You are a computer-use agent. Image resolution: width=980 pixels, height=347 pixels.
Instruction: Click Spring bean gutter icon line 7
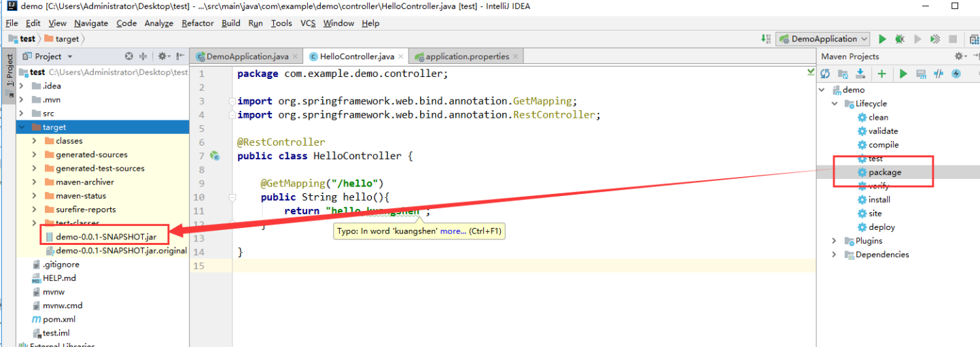coord(215,156)
